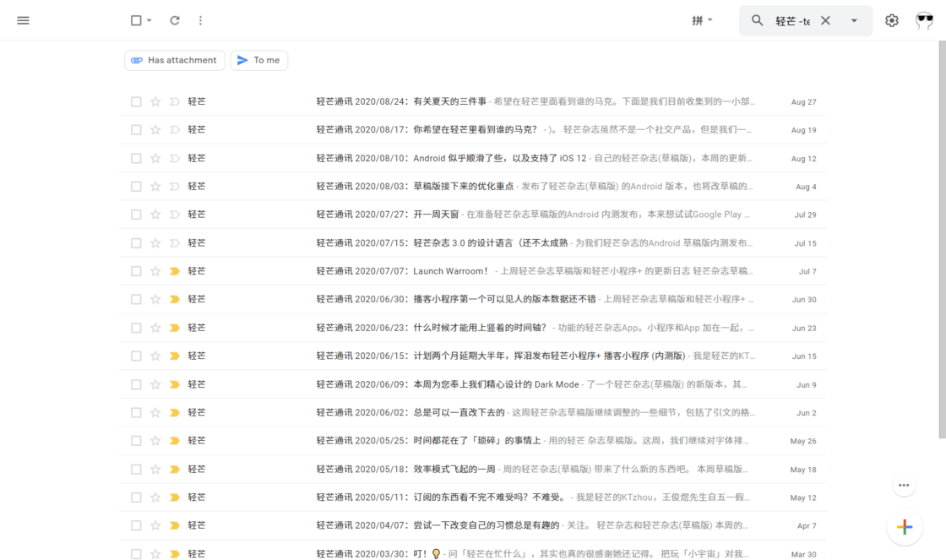This screenshot has height=560, width=946.
Task: Unmark importance on Jun 23 email
Action: click(175, 328)
